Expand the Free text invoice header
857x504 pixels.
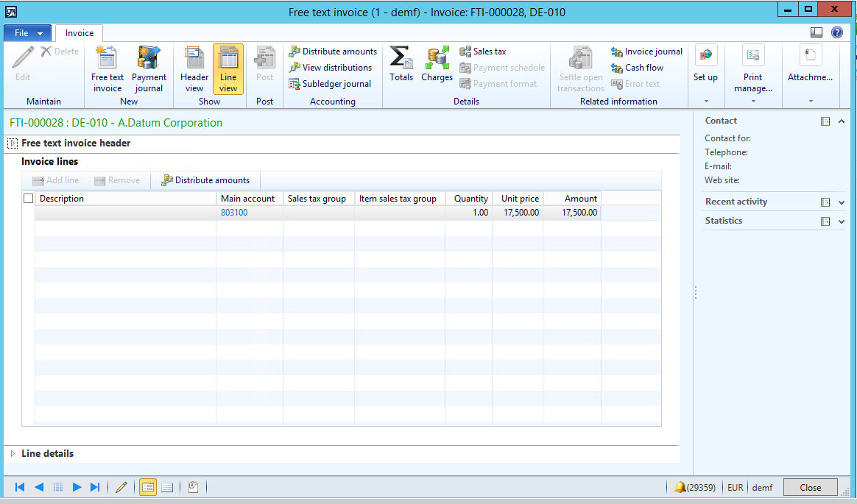coord(13,143)
